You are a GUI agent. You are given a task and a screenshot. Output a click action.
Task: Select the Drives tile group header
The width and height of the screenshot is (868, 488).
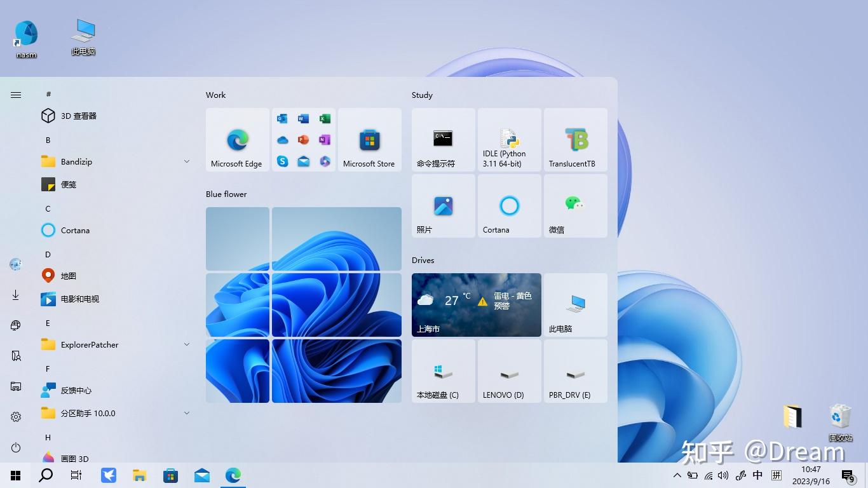click(423, 260)
